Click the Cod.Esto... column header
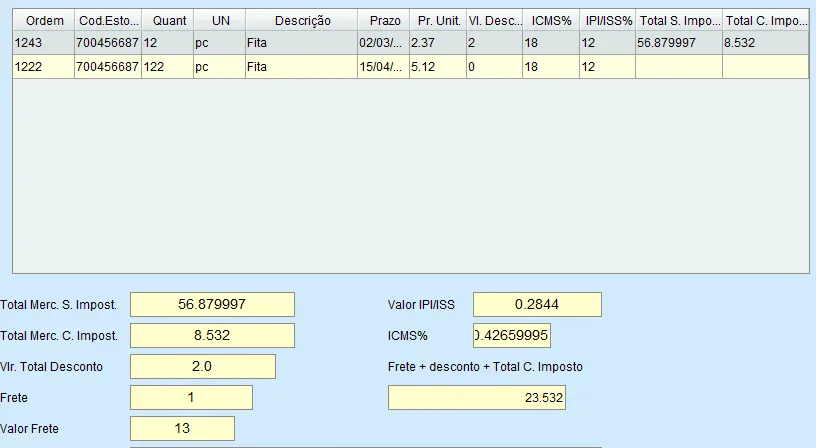This screenshot has height=448, width=816. [x=108, y=21]
